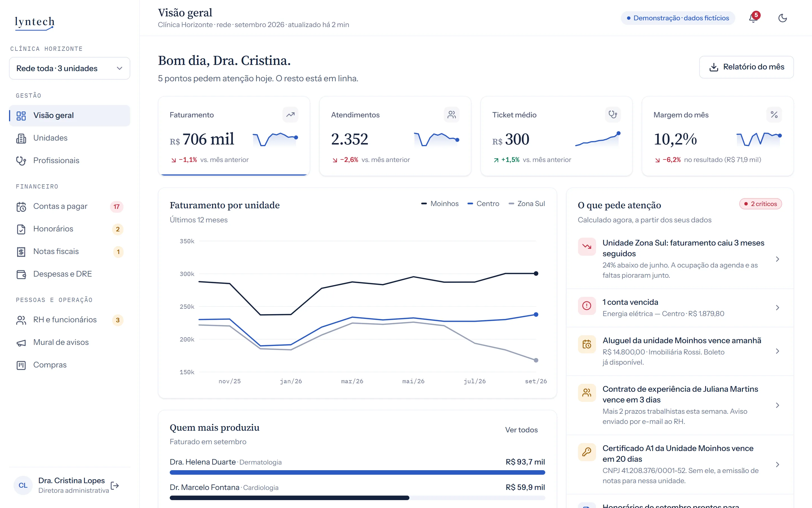This screenshot has width=812, height=508.
Task: Expand the Certificado A1 alert chevron
Action: point(777,465)
